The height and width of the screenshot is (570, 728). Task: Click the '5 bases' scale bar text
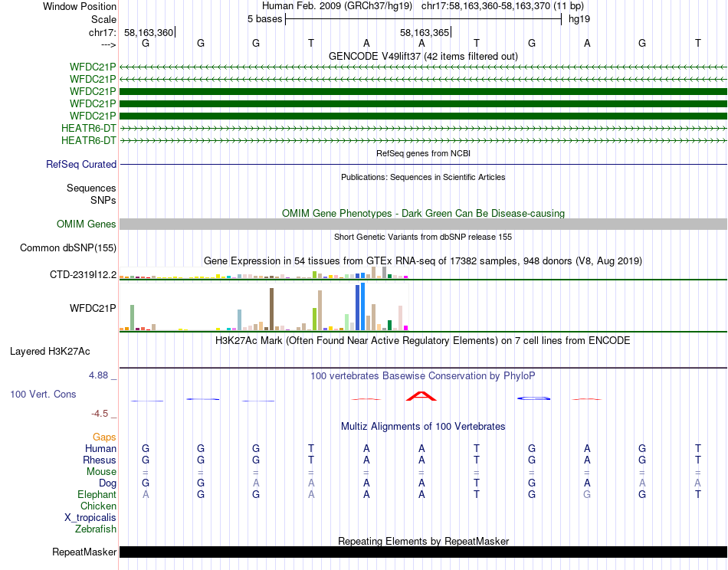click(x=264, y=19)
